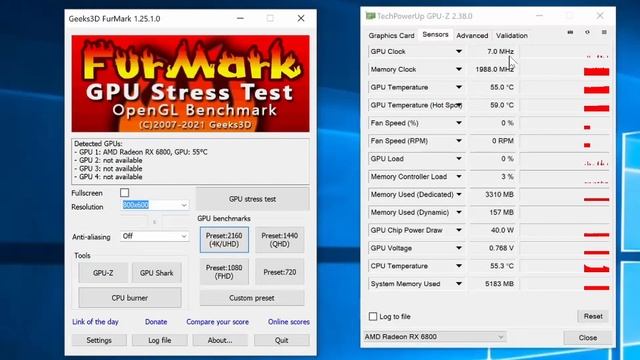Click the CPU Temperature sensor graph
640x360 pixels.
565,266
